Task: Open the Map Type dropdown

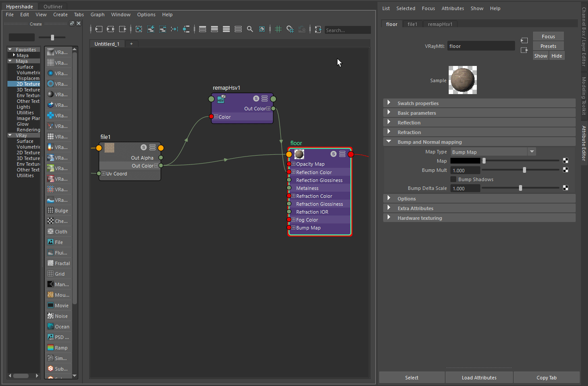Action: tap(493, 152)
